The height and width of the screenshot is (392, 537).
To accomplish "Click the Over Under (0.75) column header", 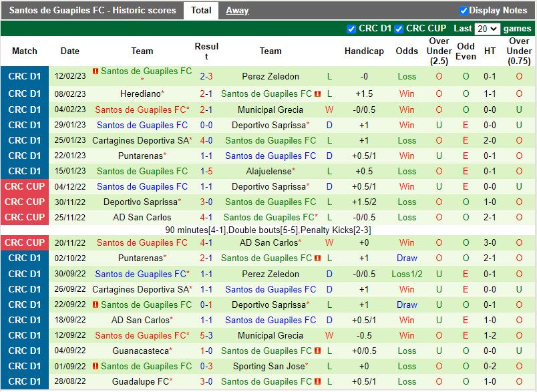I will (519, 51).
